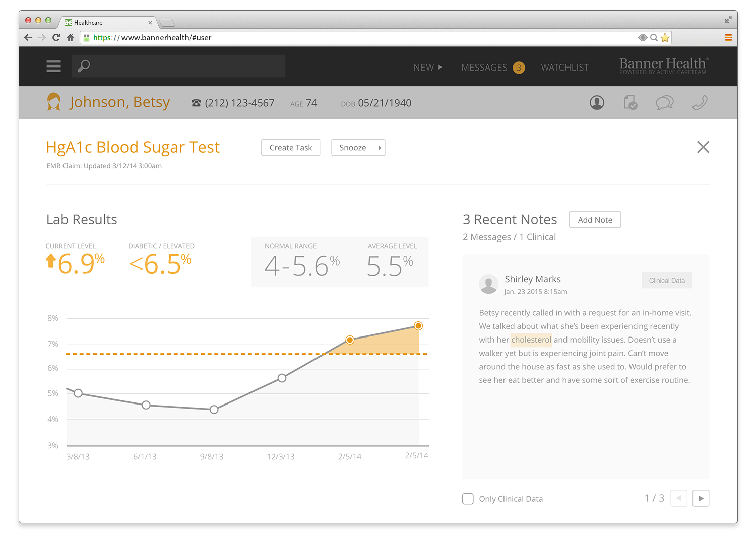
Task: Click the HgA1c Blood Sugar Test heading
Action: click(133, 147)
